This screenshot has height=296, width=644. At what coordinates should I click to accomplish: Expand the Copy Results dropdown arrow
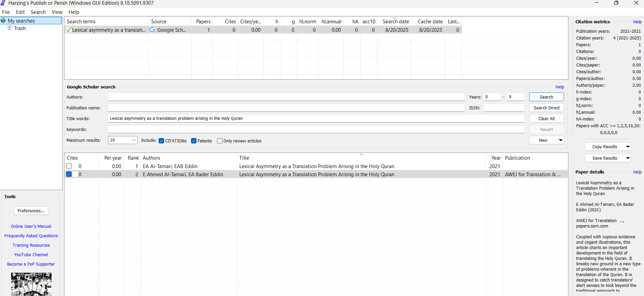[x=628, y=146]
